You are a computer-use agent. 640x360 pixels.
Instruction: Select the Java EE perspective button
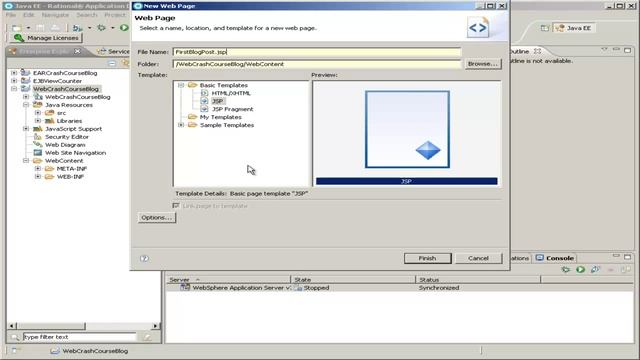574,28
